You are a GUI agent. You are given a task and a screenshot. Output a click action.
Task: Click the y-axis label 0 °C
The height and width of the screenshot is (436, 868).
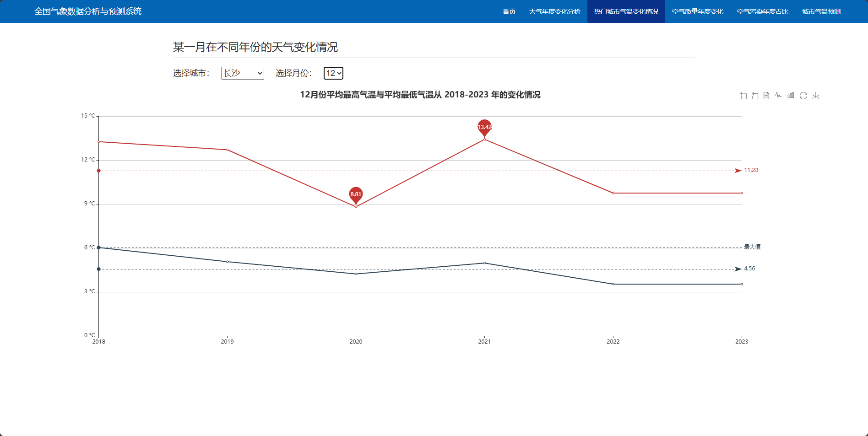pos(90,335)
